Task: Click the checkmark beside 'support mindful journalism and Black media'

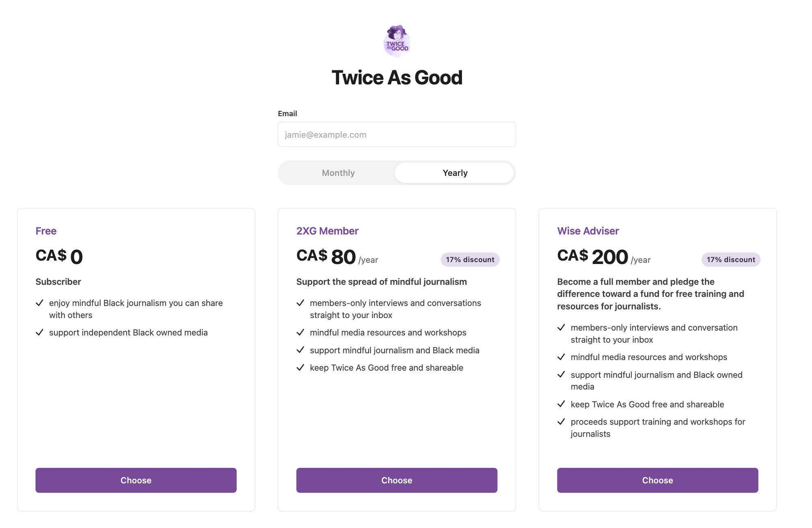Action: [301, 350]
